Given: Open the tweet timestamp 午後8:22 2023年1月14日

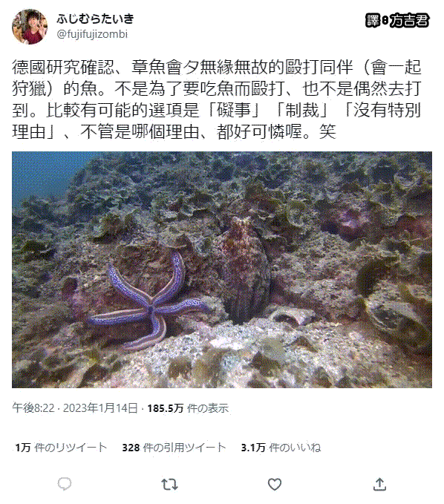Looking at the screenshot, I should 75,408.
